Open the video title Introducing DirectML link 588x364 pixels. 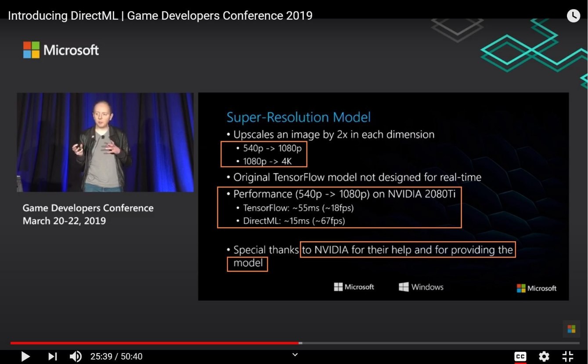[x=160, y=16]
